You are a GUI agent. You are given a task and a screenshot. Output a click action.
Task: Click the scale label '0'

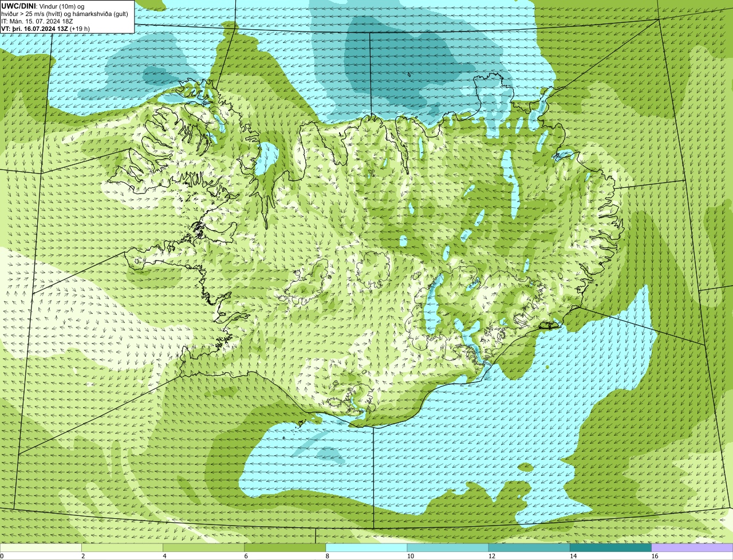pyautogui.click(x=2, y=556)
